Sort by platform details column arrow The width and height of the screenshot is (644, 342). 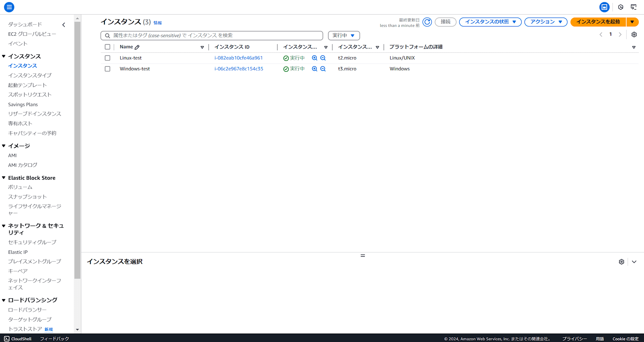(634, 47)
